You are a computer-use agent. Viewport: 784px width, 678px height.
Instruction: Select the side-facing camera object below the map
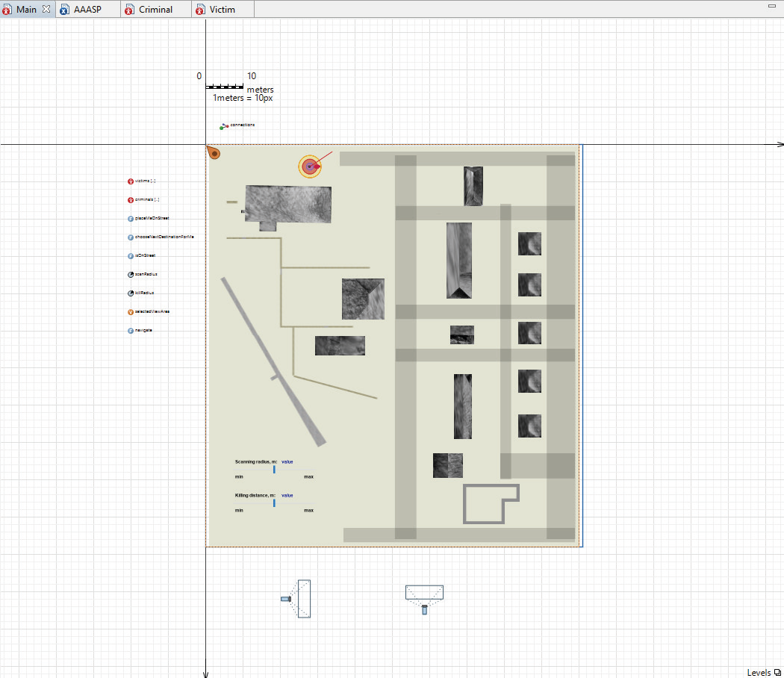click(x=297, y=599)
